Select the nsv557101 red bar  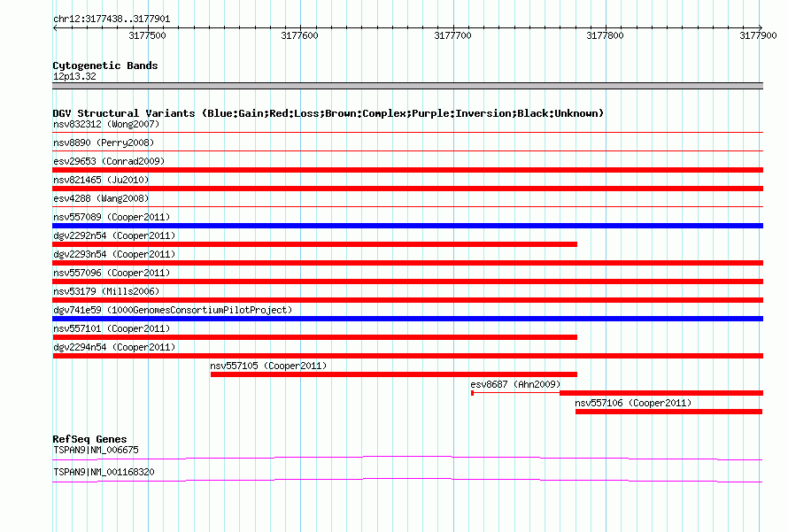[x=314, y=337]
